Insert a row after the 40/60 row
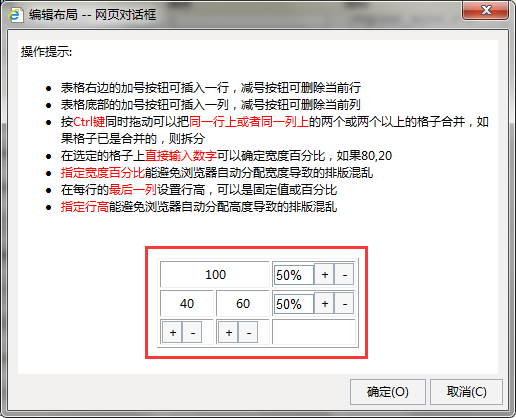Viewport: 516px width, 418px height. pyautogui.click(x=324, y=304)
